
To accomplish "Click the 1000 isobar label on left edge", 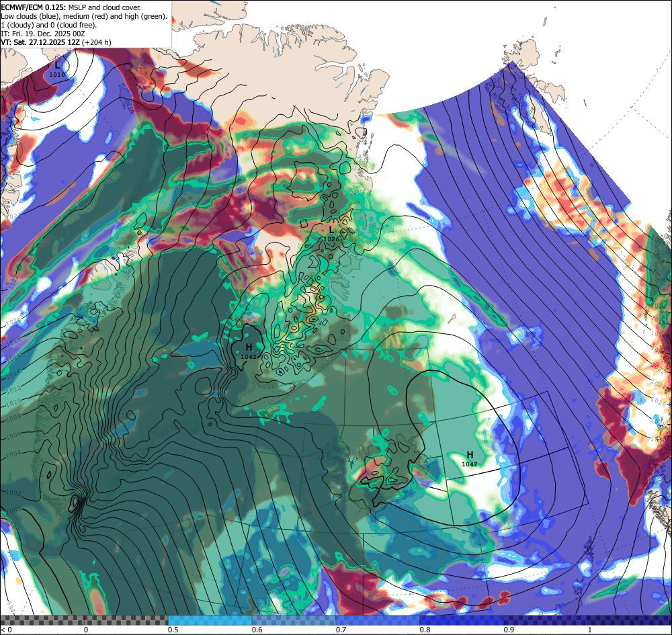I will [x=13, y=510].
